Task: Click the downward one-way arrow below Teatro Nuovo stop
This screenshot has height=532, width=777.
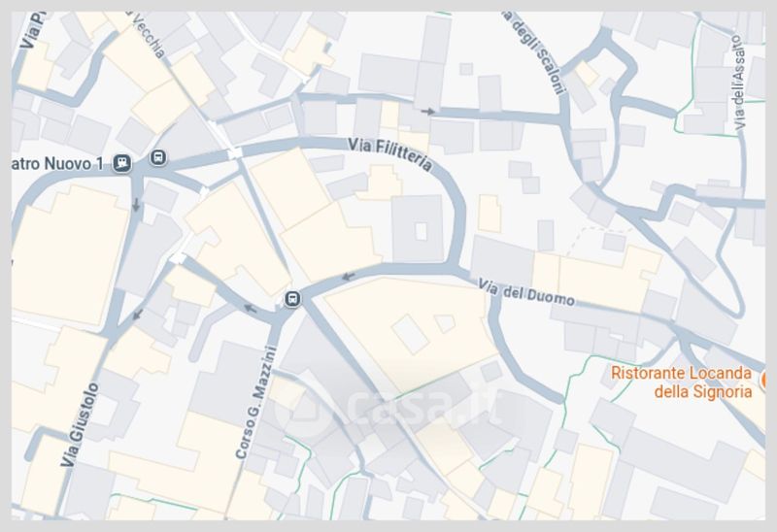Action: coord(136,204)
